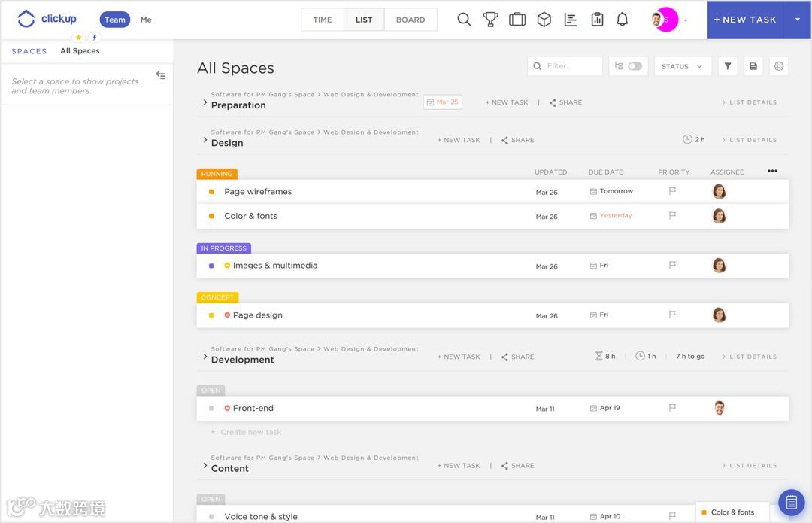Image resolution: width=812 pixels, height=523 pixels.
Task: Click the 8 h time estimate on Development
Action: 605,356
